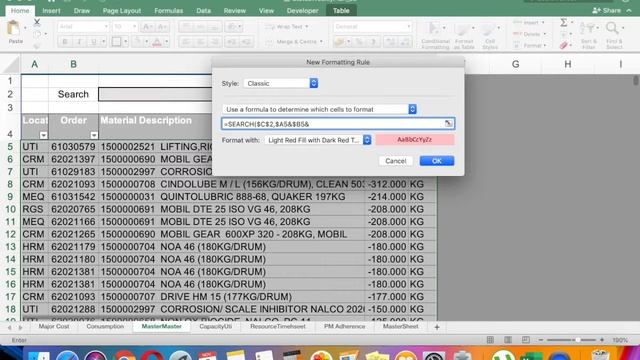Open the Developer ribbon tab
This screenshot has height=360, width=640.
[x=302, y=11]
